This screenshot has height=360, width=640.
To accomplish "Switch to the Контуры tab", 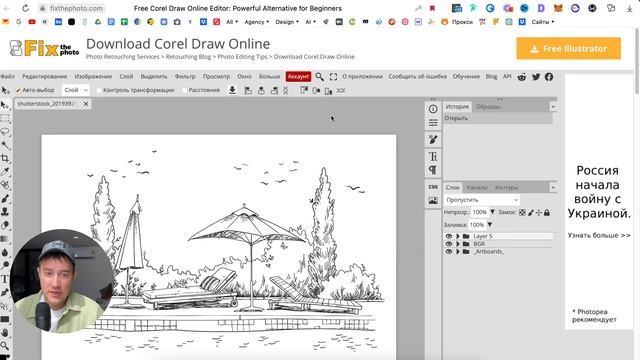I will pos(507,188).
